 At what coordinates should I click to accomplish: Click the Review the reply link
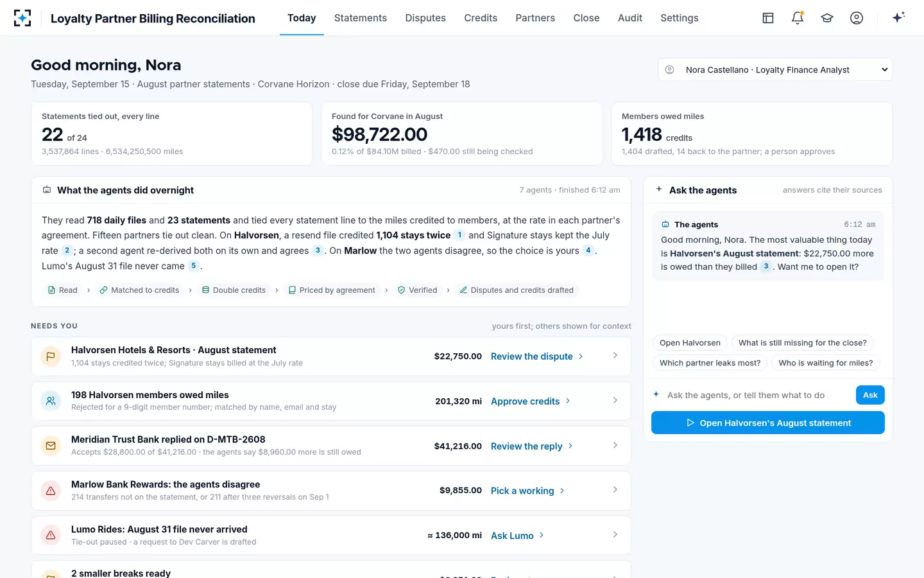click(532, 446)
